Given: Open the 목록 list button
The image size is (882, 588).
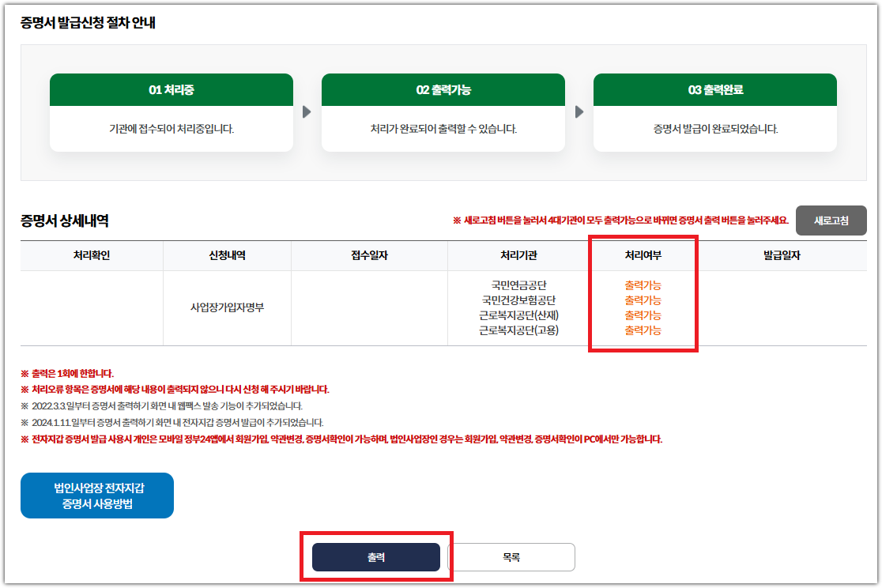Looking at the screenshot, I should click(x=511, y=557).
